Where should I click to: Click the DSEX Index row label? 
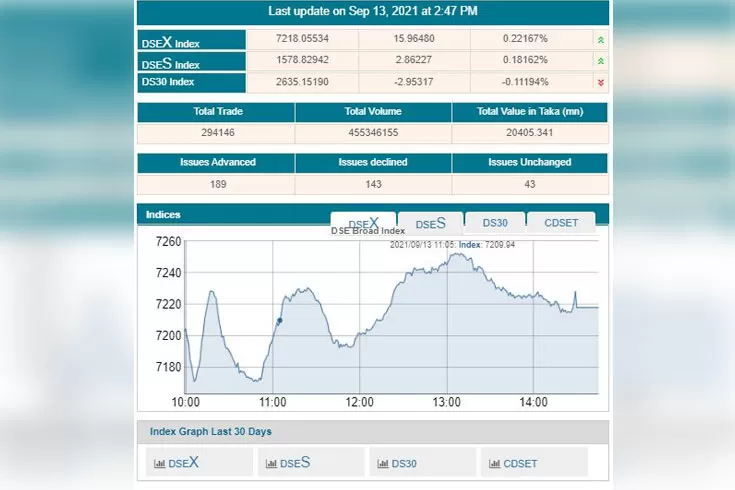pos(191,40)
